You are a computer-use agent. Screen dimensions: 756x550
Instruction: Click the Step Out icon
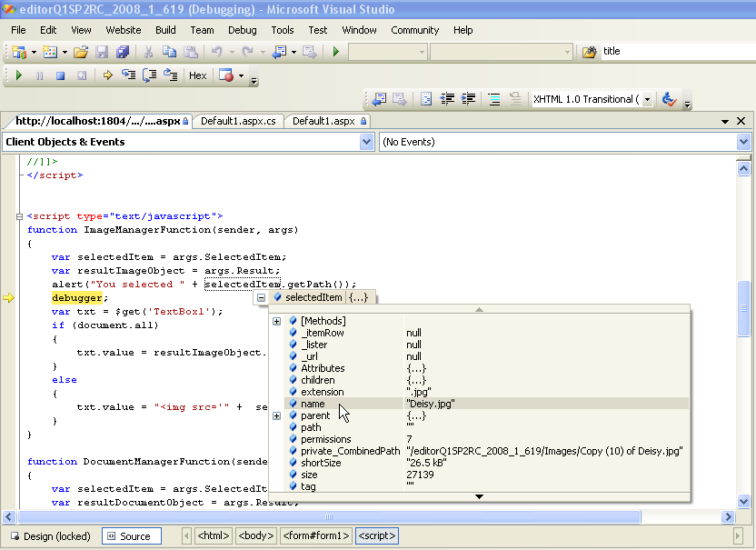(x=170, y=76)
